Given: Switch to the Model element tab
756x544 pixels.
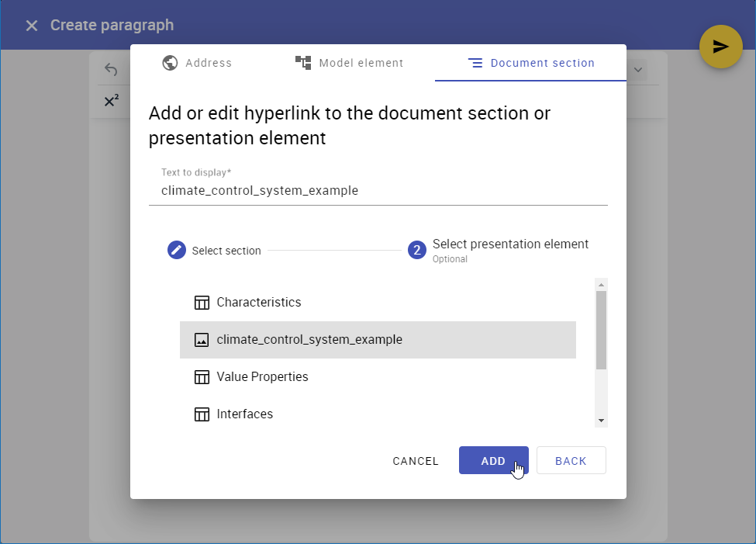Looking at the screenshot, I should tap(349, 63).
